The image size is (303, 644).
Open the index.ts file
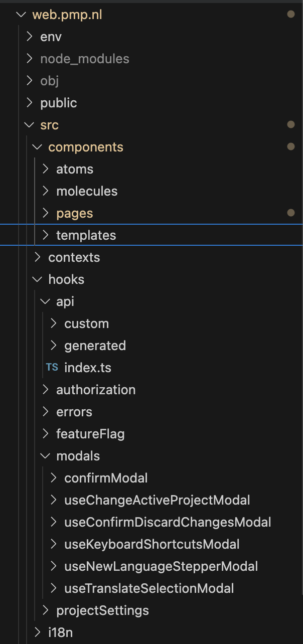coord(88,368)
